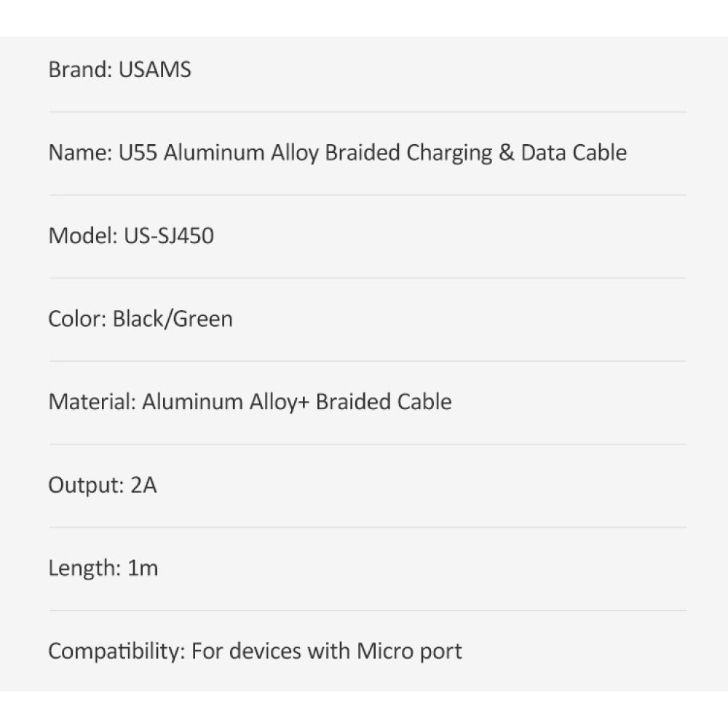Click the Material label
This screenshot has height=728, width=728.
92,402
